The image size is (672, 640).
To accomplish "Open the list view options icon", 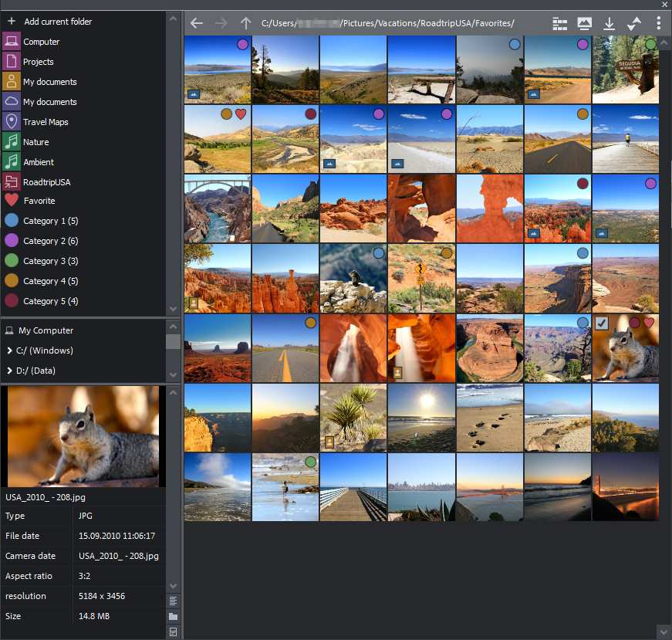I will click(559, 24).
